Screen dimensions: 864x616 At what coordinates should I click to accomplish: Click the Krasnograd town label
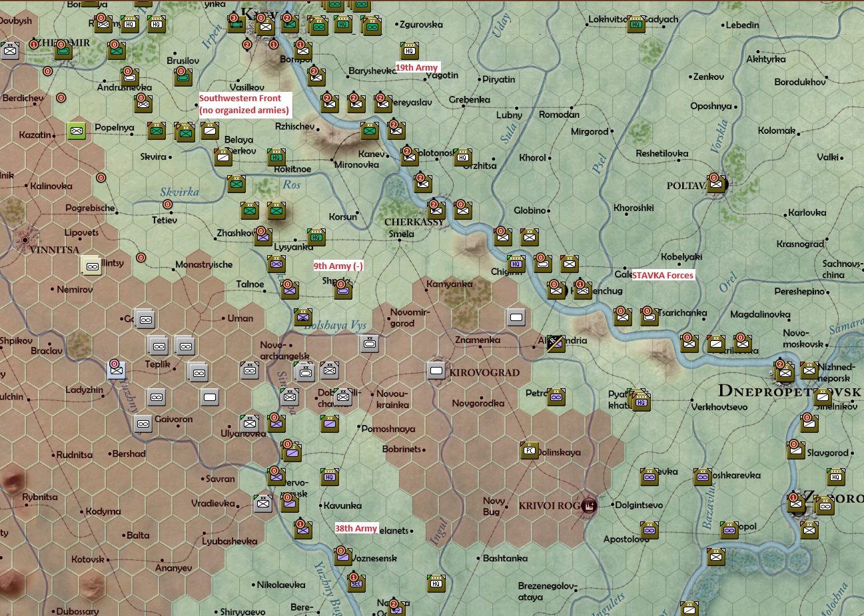tap(800, 244)
